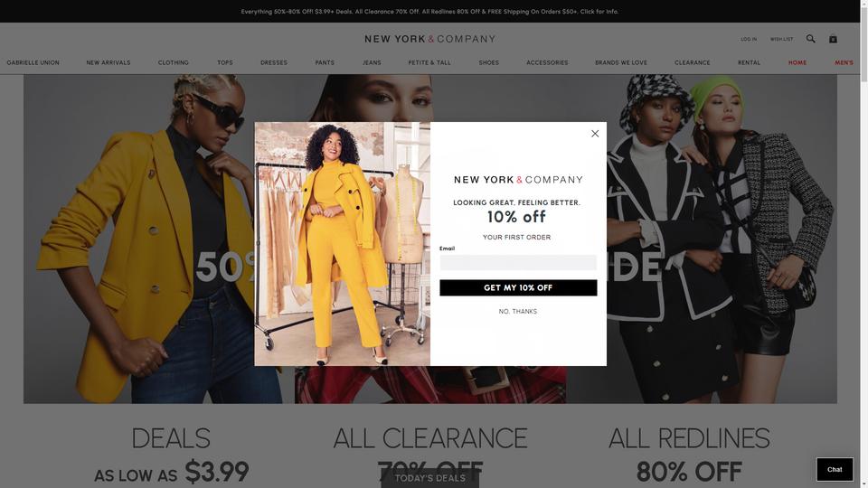Click the New York & Company header logo
The height and width of the screenshot is (488, 868).
[430, 39]
